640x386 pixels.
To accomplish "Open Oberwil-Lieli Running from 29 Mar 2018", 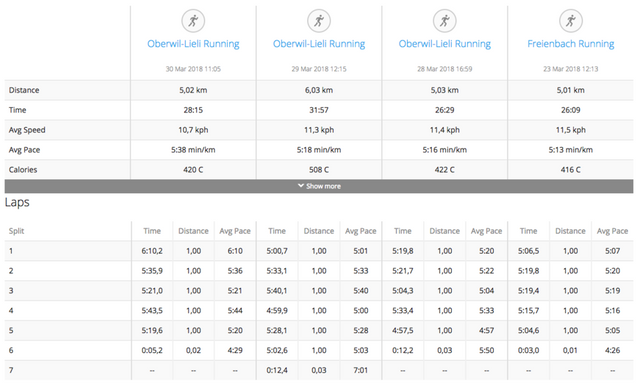I will coord(319,44).
